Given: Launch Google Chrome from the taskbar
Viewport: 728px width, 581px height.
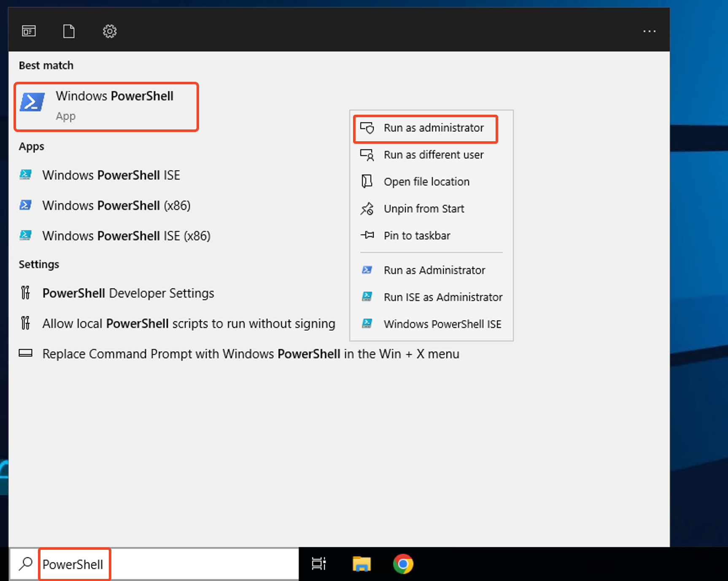Looking at the screenshot, I should [x=403, y=564].
